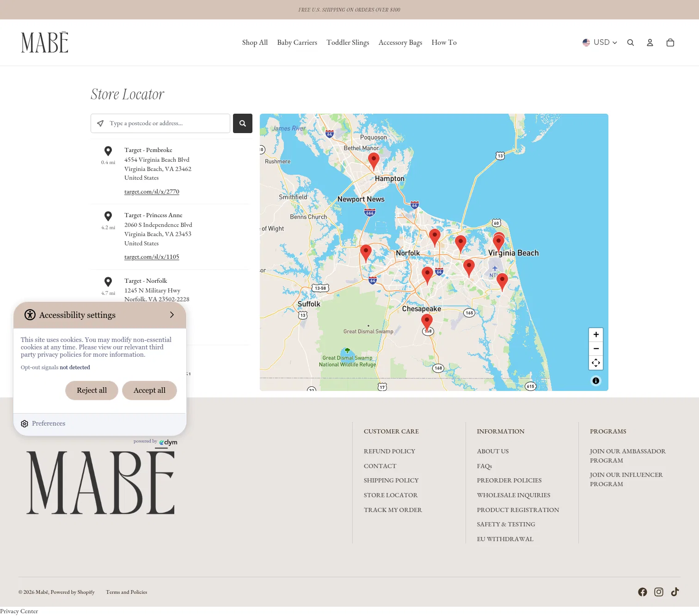Open the map attribution info icon
Viewport: 699px width, 616px height.
tap(596, 381)
